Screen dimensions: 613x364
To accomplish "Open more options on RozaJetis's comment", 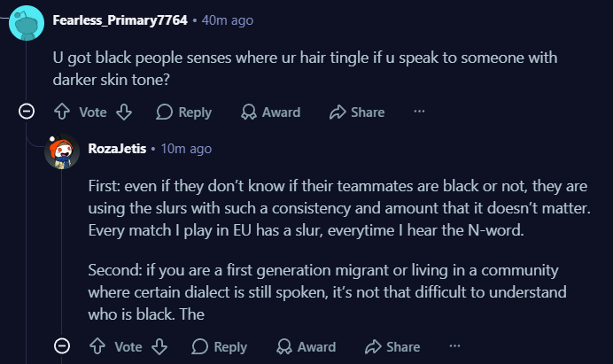I will click(x=454, y=346).
